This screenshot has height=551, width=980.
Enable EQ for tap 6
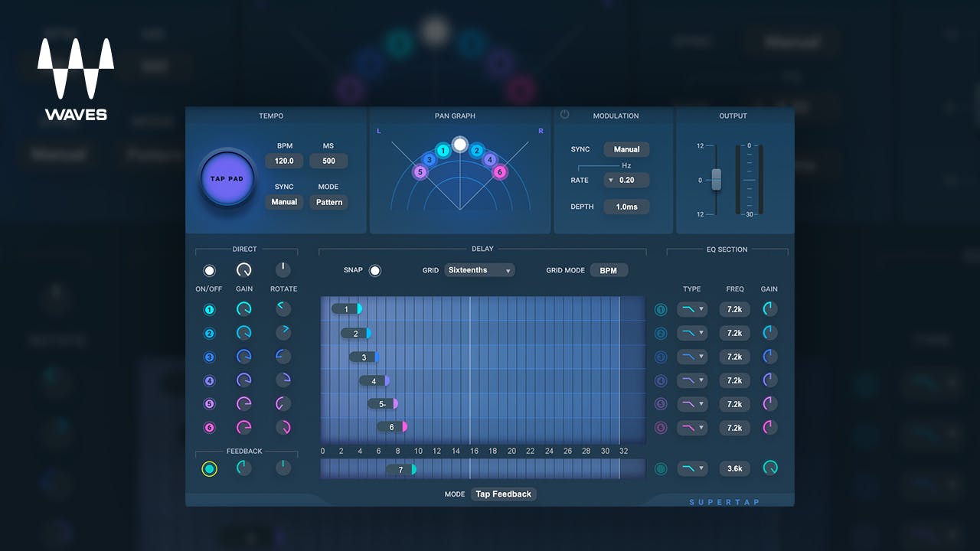coord(661,428)
